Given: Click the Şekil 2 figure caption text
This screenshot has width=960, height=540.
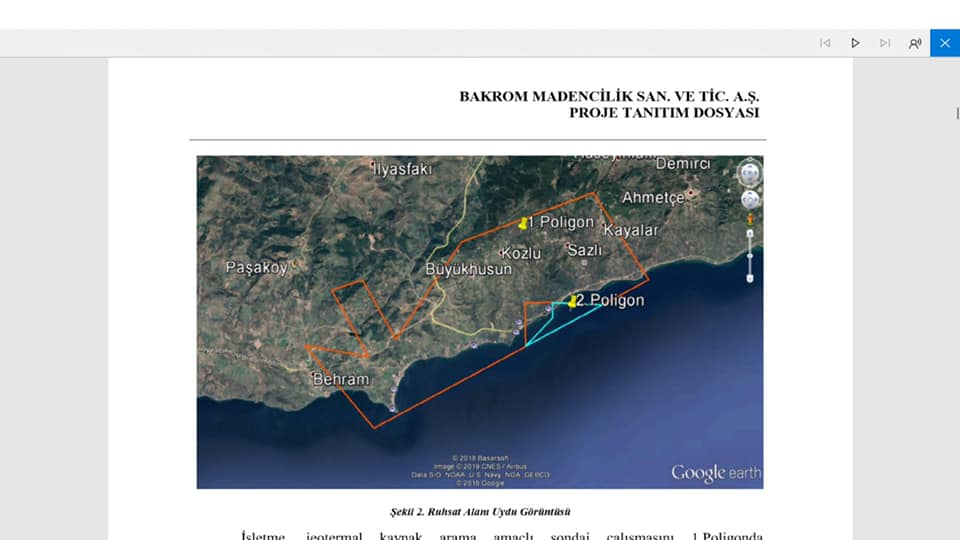Looking at the screenshot, I should point(480,512).
